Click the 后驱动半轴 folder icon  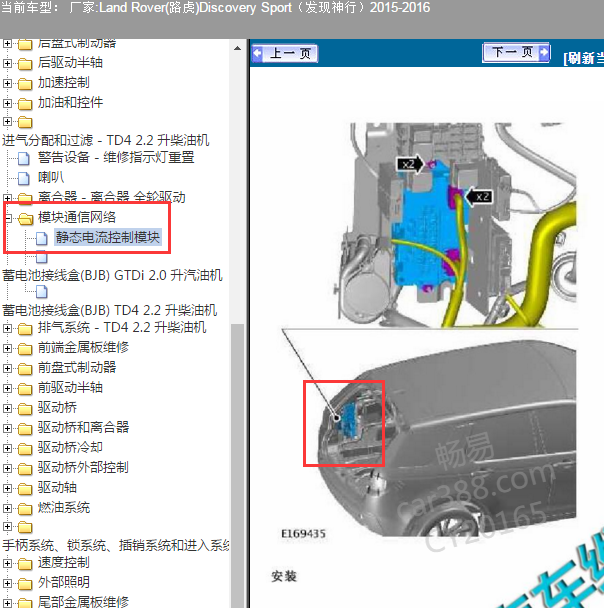pyautogui.click(x=25, y=63)
